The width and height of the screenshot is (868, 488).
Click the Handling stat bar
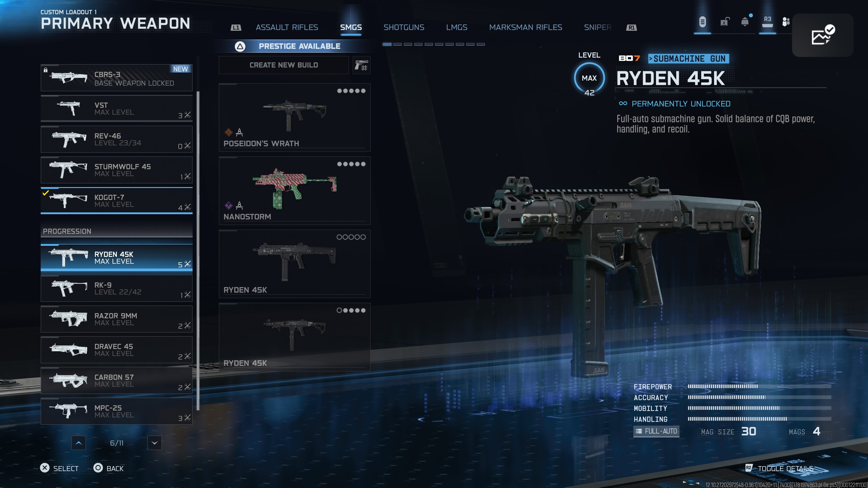[759, 419]
